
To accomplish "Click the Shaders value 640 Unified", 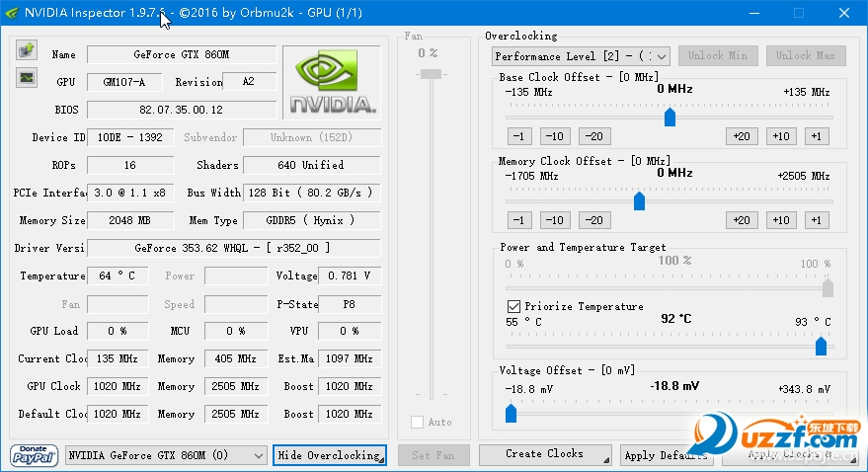I will pos(312,165).
